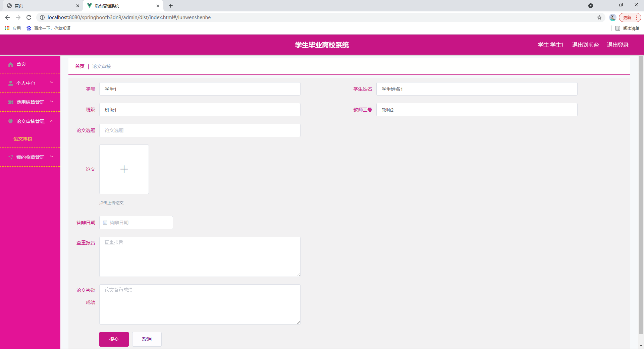Expand the 个人中心 menu chevron
The image size is (644, 349).
52,82
